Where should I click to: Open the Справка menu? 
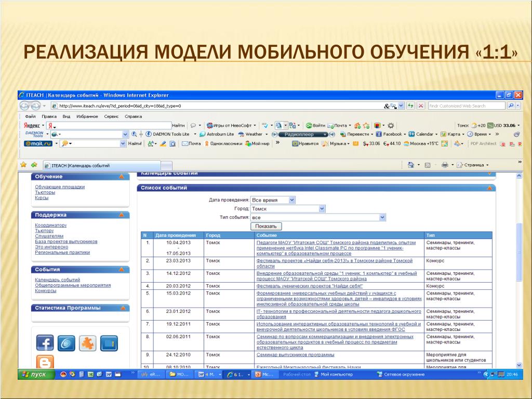point(134,116)
